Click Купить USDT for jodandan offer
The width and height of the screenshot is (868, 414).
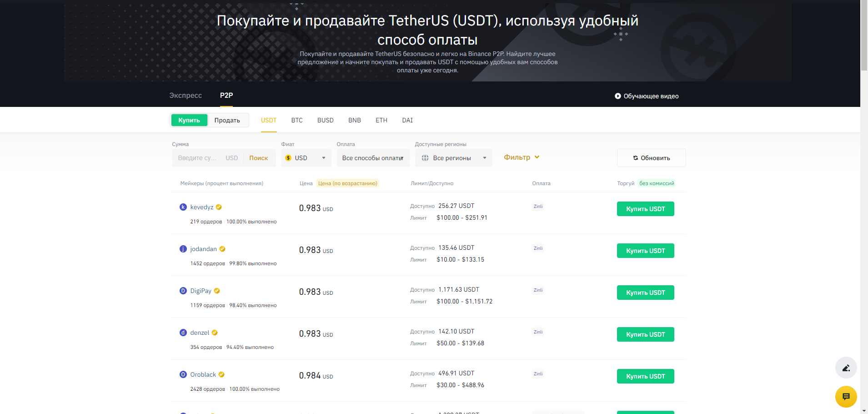click(x=645, y=251)
